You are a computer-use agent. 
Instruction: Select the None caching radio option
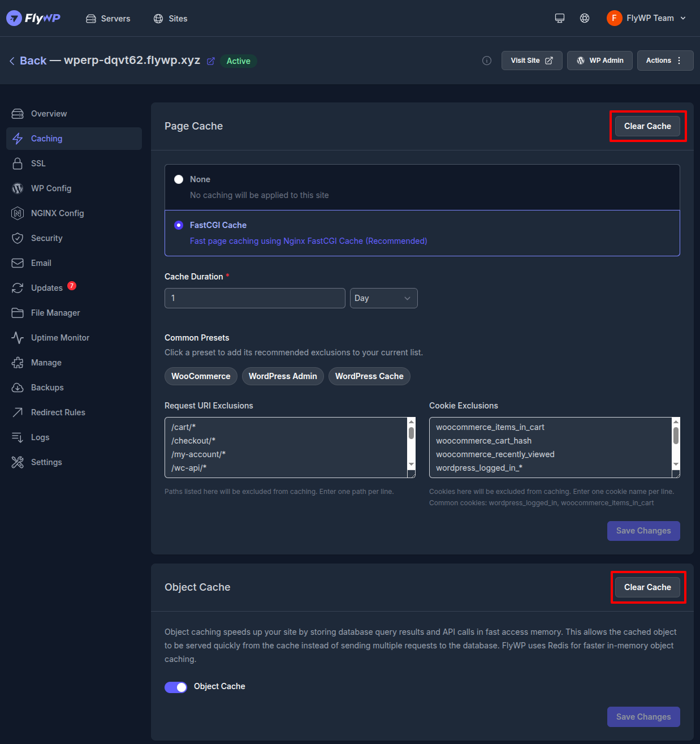179,179
